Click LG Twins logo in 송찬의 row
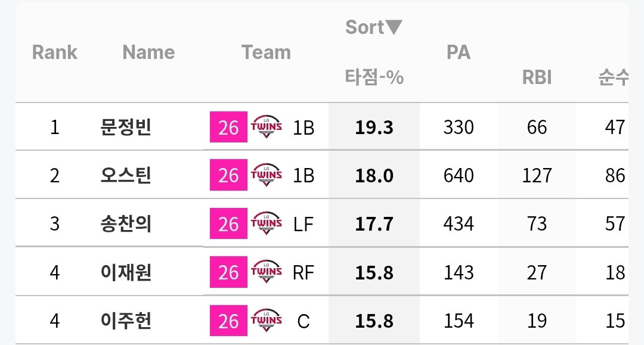Image resolution: width=644 pixels, height=345 pixels. point(266,223)
